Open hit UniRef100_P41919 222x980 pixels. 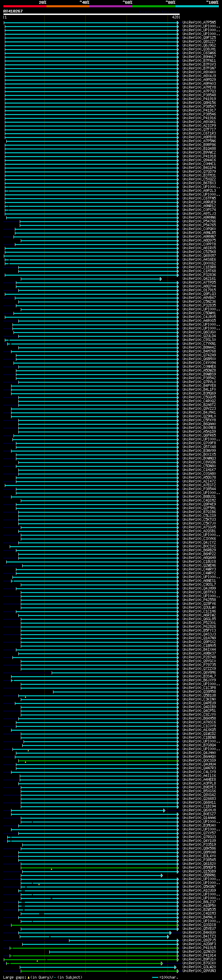(199, 99)
